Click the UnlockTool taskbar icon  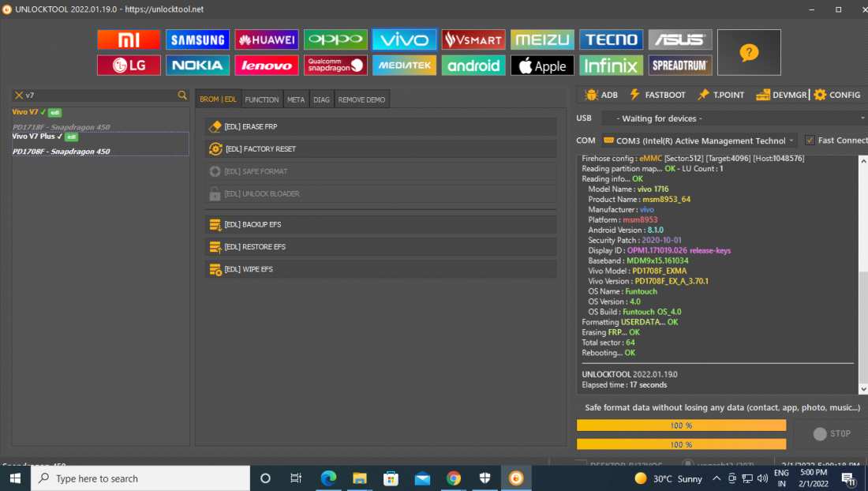pyautogui.click(x=516, y=478)
